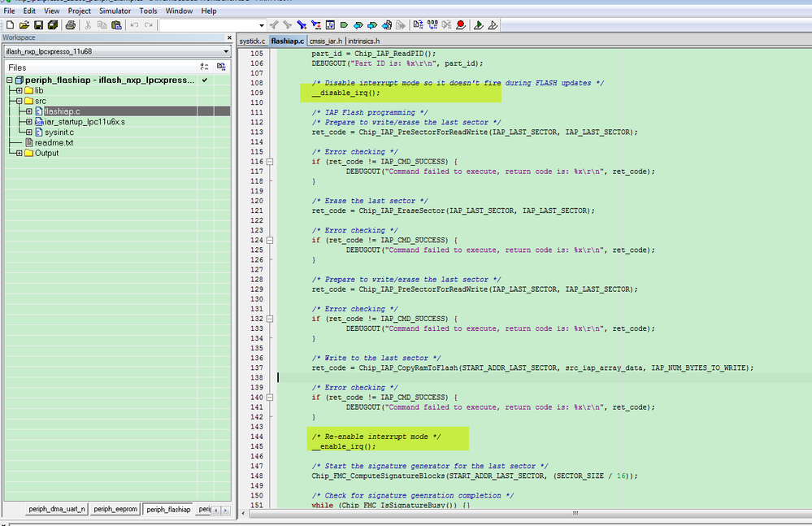Select the periph_eeprom workspace tab

115,509
